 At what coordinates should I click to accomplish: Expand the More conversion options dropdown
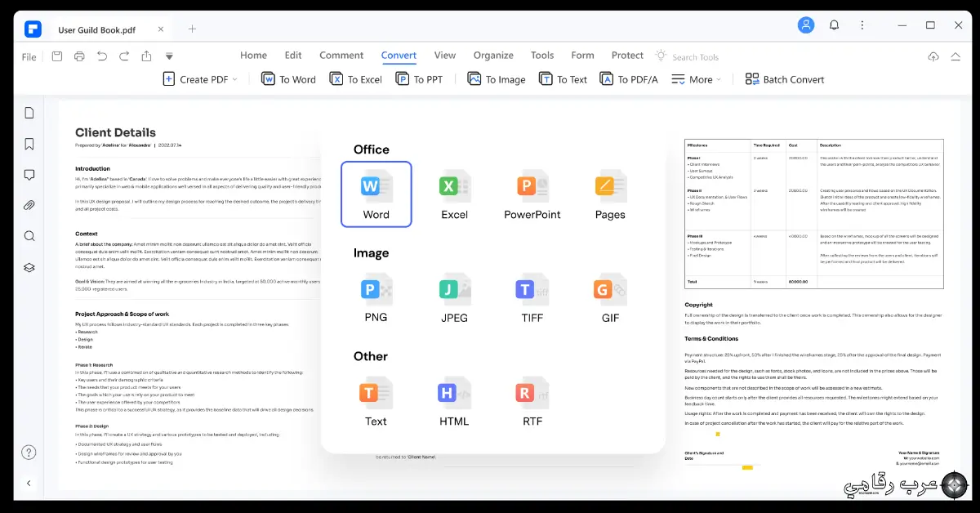coord(697,79)
